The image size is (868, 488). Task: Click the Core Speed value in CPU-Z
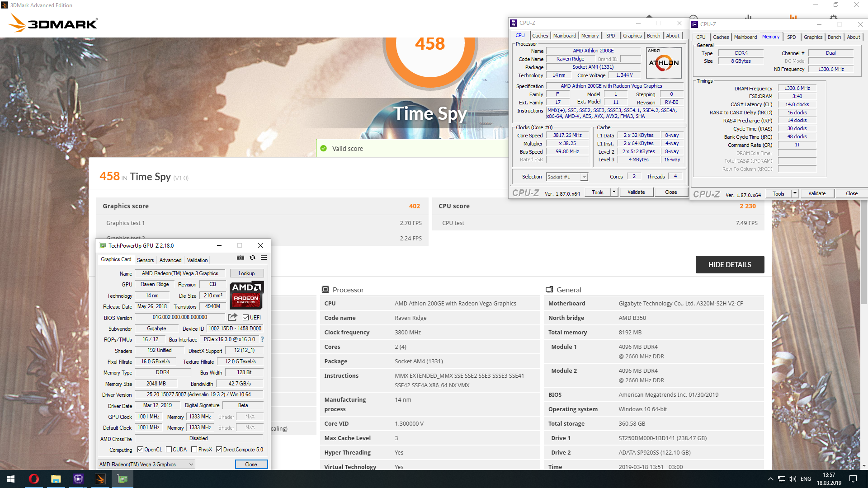(x=567, y=135)
